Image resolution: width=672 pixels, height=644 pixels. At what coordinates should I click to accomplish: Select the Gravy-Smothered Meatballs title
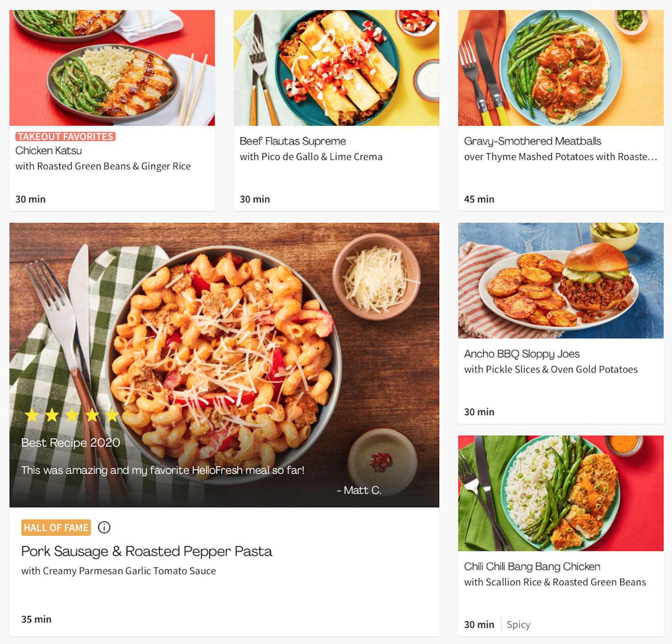coord(533,141)
